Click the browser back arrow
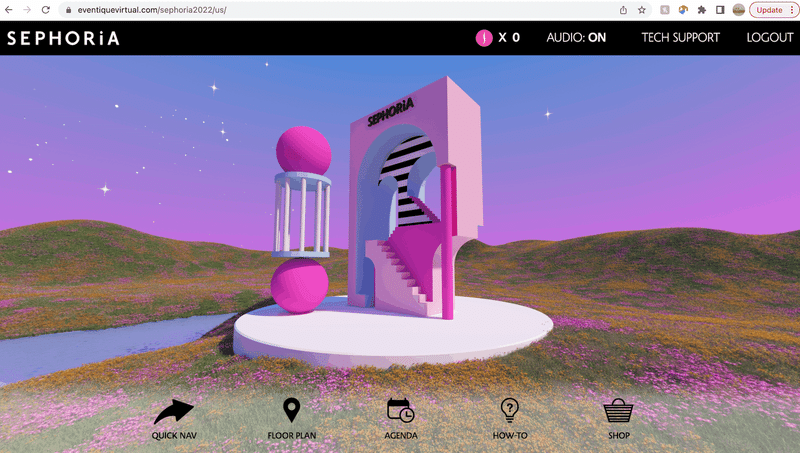800x453 pixels. pos(9,10)
